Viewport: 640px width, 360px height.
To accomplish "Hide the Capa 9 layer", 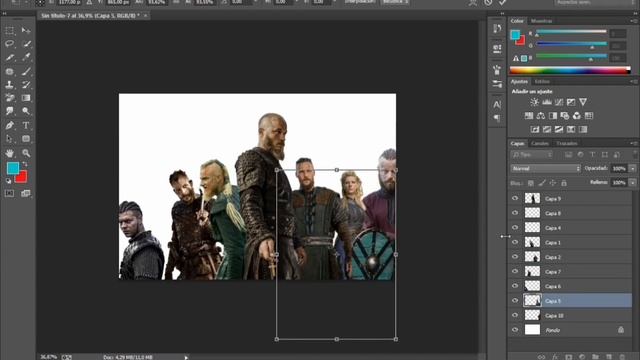I will pyautogui.click(x=515, y=198).
